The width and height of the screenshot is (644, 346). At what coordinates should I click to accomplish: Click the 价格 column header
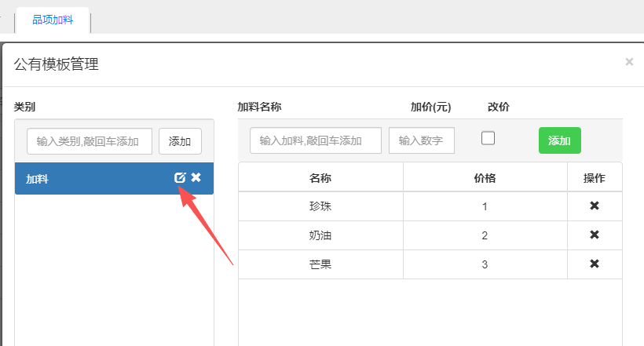point(485,178)
